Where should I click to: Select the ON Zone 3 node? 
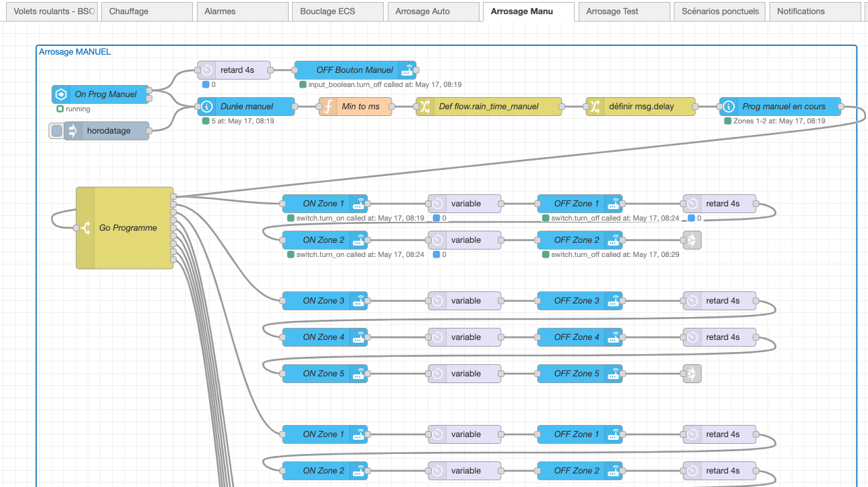click(x=324, y=301)
